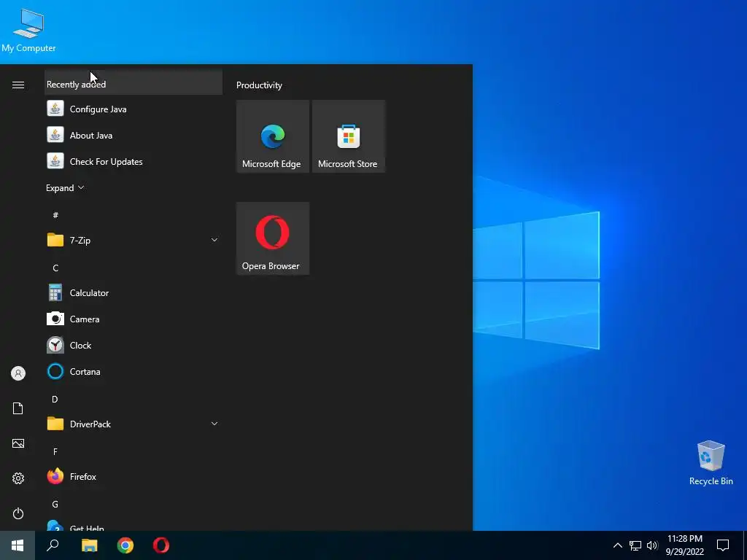Open the volume speaker icon

(x=652, y=545)
